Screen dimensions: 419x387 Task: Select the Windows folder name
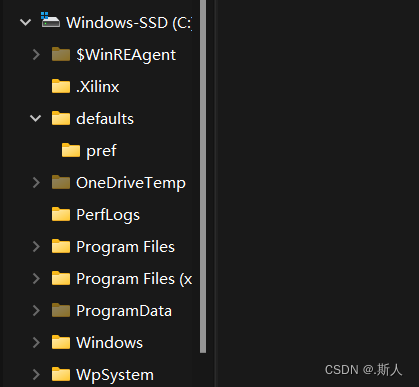point(109,343)
